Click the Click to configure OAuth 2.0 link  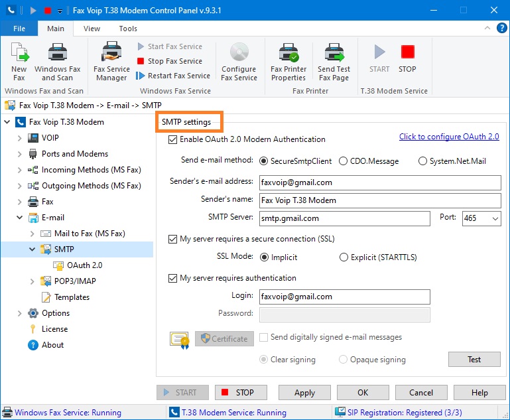pyautogui.click(x=449, y=137)
